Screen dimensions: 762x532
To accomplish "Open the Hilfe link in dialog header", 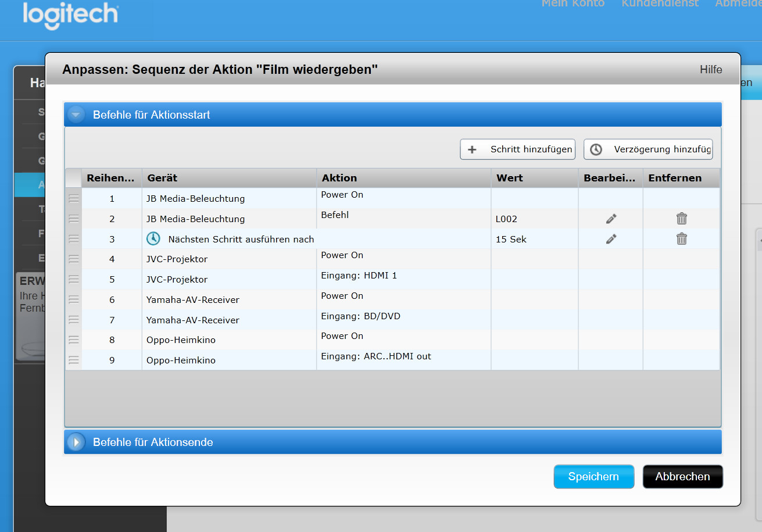I will tap(710, 70).
